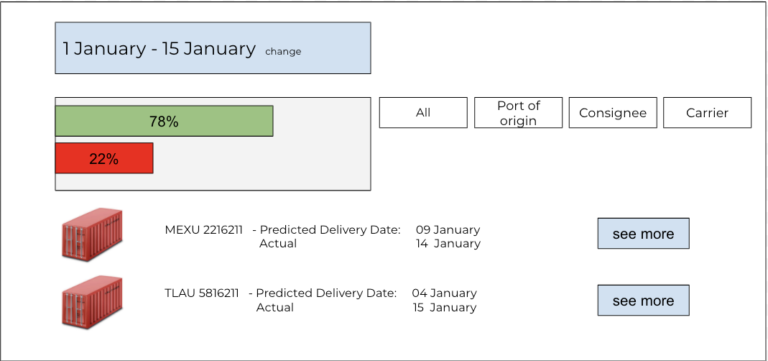
Task: Open see more for TLAU 5816211
Action: pyautogui.click(x=643, y=300)
